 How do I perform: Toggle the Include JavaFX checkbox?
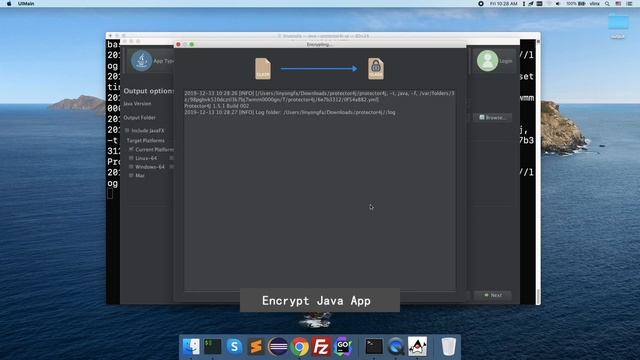coord(127,130)
